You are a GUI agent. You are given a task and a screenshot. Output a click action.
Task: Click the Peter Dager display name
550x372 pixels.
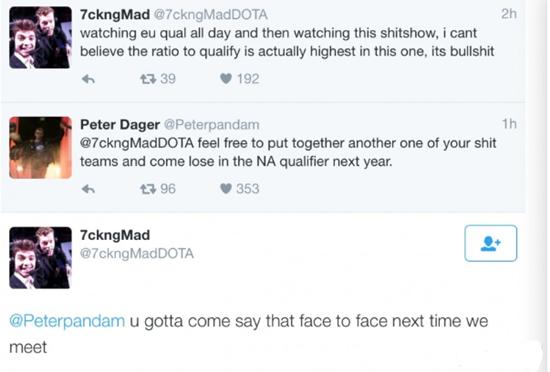point(120,124)
